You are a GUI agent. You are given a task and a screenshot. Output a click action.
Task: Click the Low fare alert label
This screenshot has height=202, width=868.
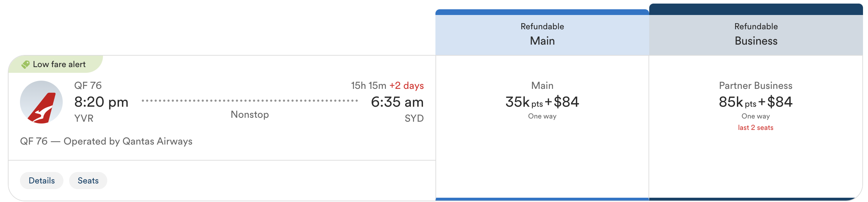59,65
